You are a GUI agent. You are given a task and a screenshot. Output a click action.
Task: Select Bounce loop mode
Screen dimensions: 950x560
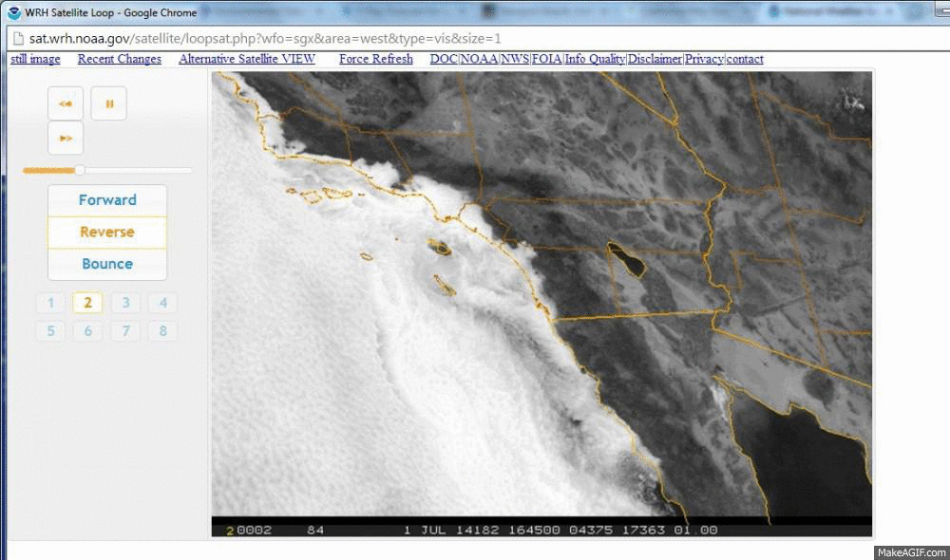point(107,264)
